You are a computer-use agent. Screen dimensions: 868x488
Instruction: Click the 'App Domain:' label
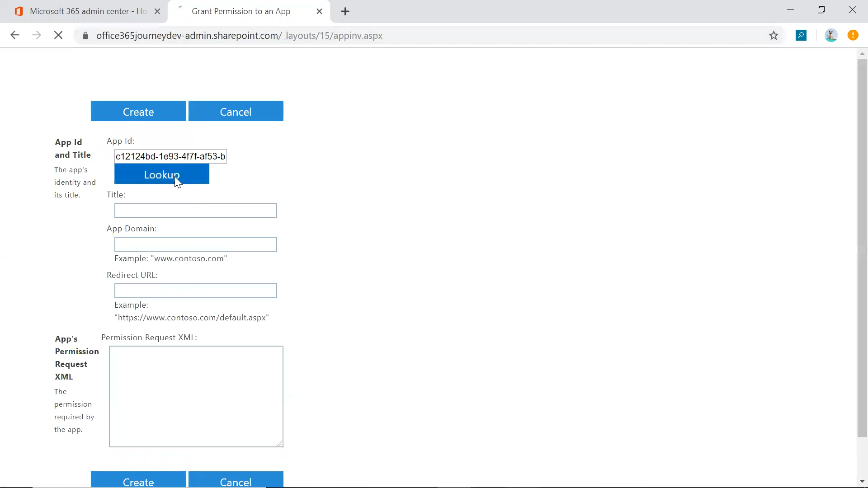(132, 229)
